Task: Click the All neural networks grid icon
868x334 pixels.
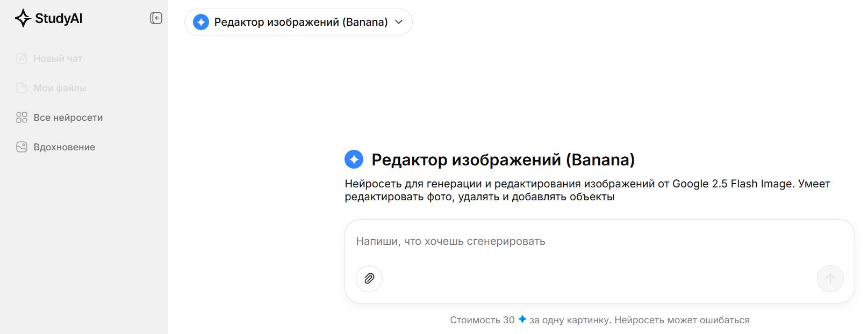Action: click(x=21, y=118)
